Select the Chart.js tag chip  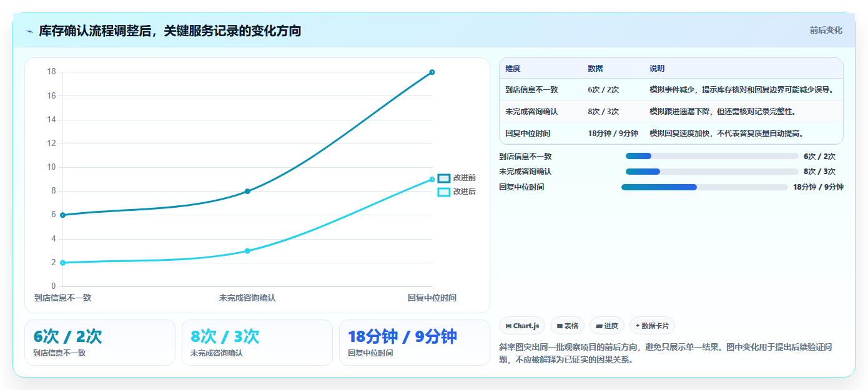pos(522,326)
